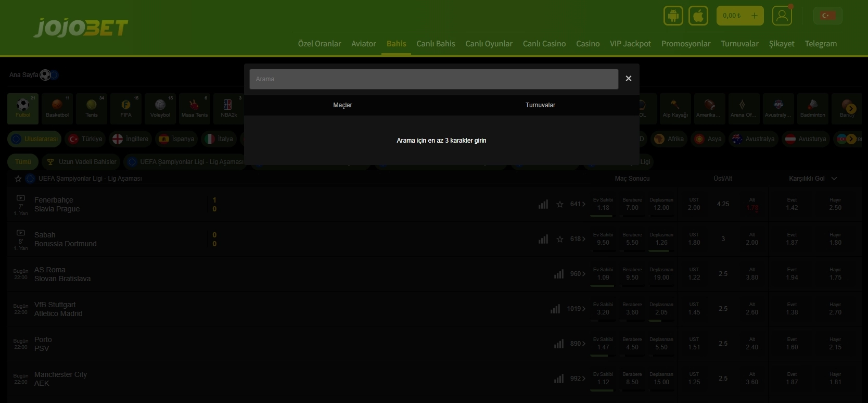Open the Alp Kayağı sport icon
The image size is (868, 403).
click(675, 109)
